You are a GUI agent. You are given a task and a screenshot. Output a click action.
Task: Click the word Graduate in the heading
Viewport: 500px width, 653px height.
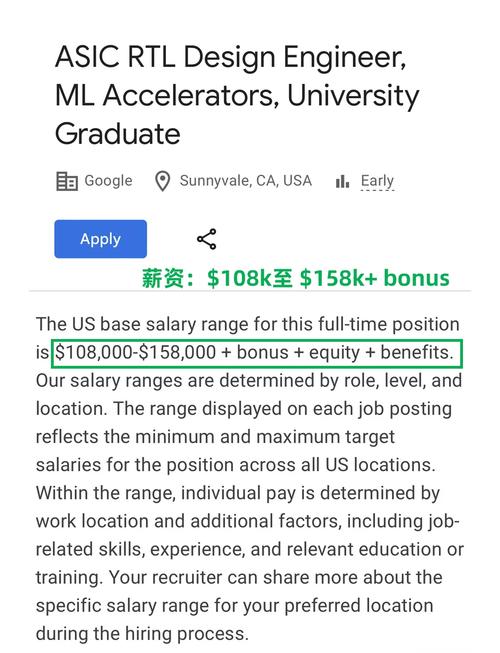[118, 134]
